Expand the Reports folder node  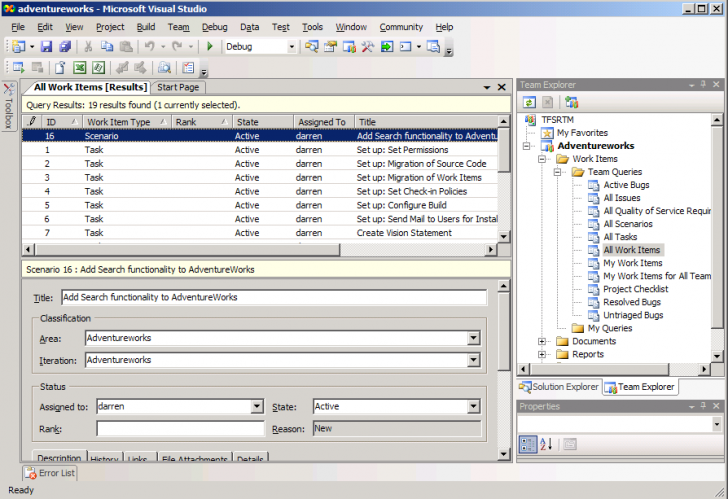542,354
